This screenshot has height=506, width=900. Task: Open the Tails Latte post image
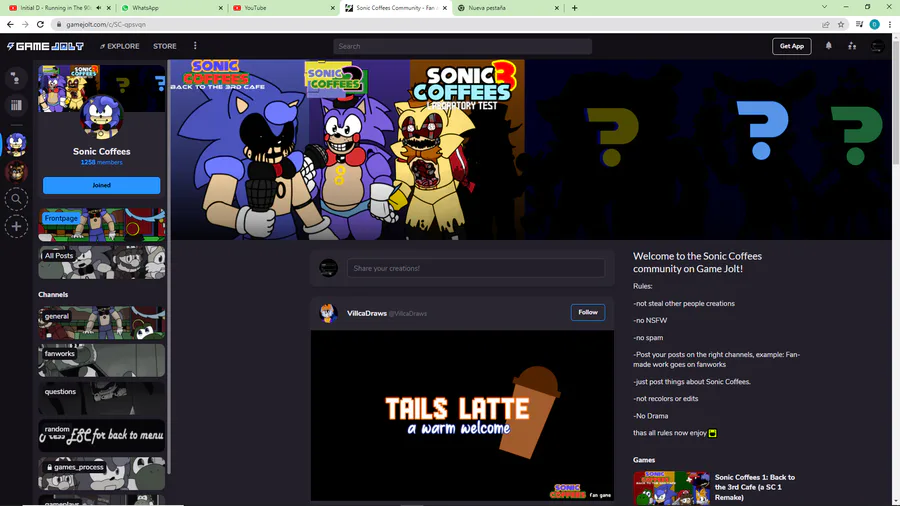[462, 415]
